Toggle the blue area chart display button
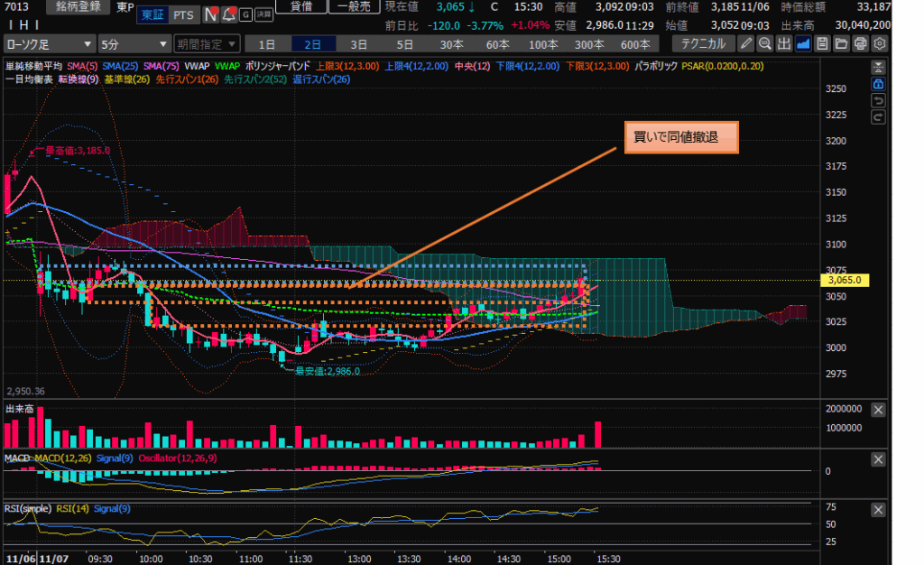The width and height of the screenshot is (924, 565). tap(803, 43)
